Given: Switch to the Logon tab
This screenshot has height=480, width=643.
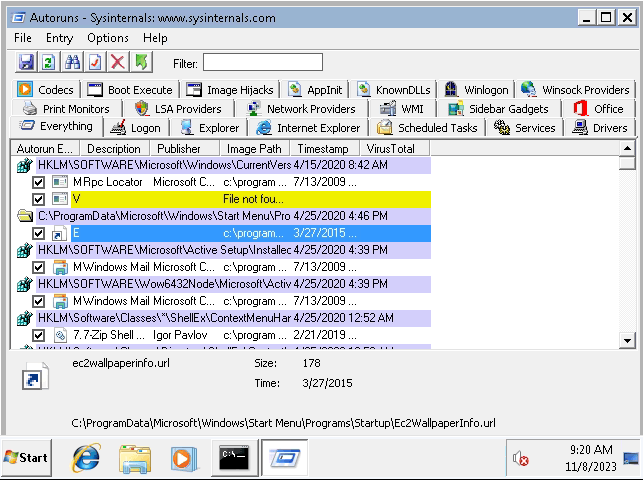Looking at the screenshot, I should pos(135,128).
